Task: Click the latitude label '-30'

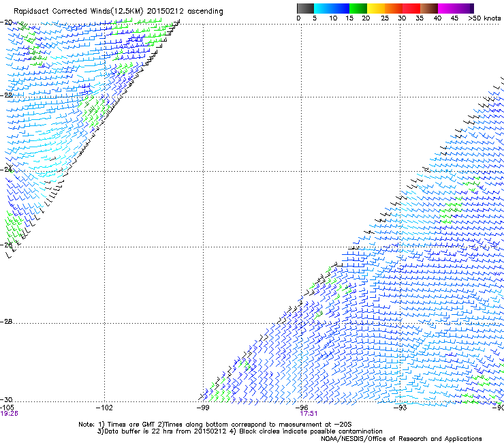Action: point(6,399)
